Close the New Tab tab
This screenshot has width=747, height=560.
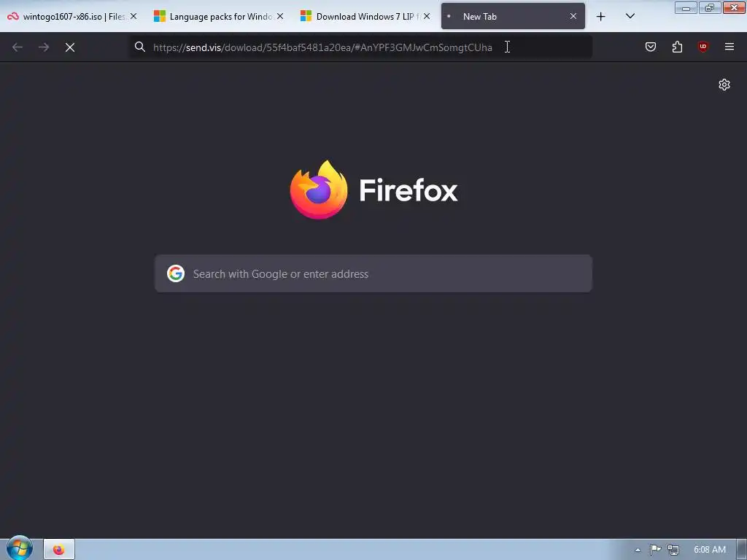(x=573, y=16)
